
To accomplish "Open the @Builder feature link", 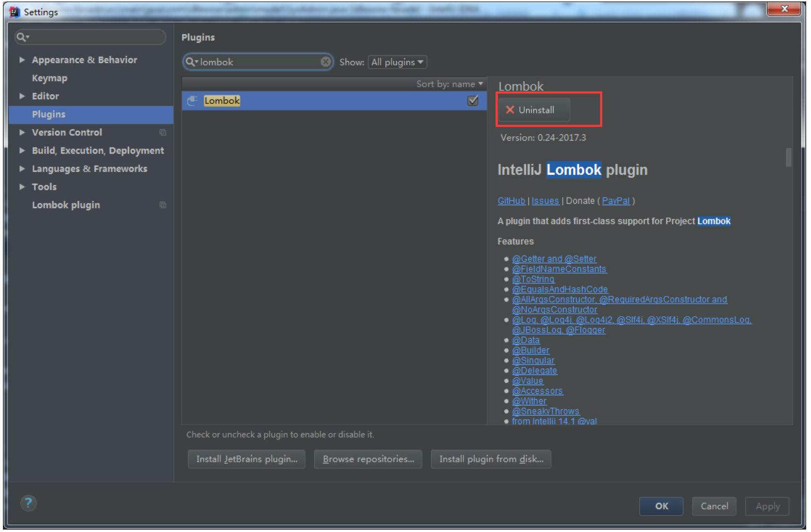I will point(531,351).
